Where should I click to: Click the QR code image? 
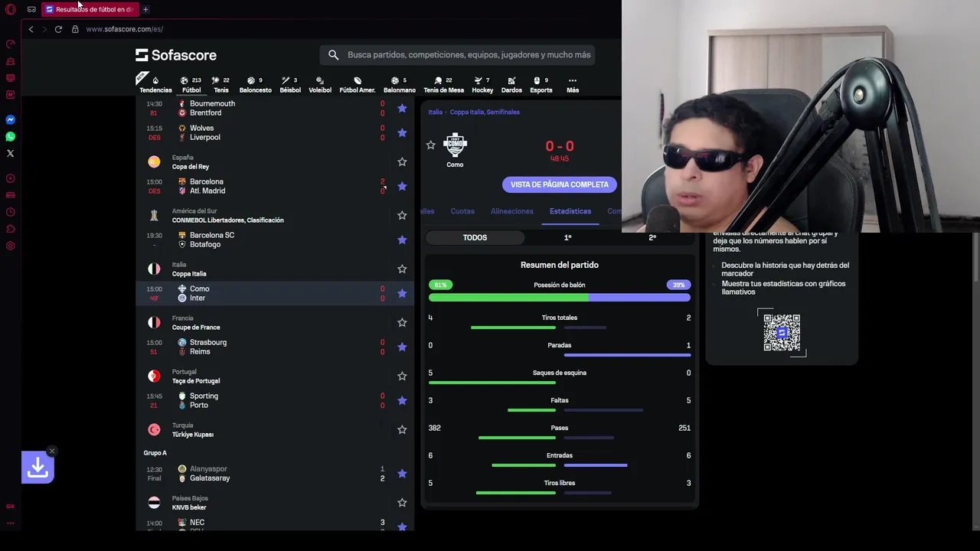click(x=782, y=332)
